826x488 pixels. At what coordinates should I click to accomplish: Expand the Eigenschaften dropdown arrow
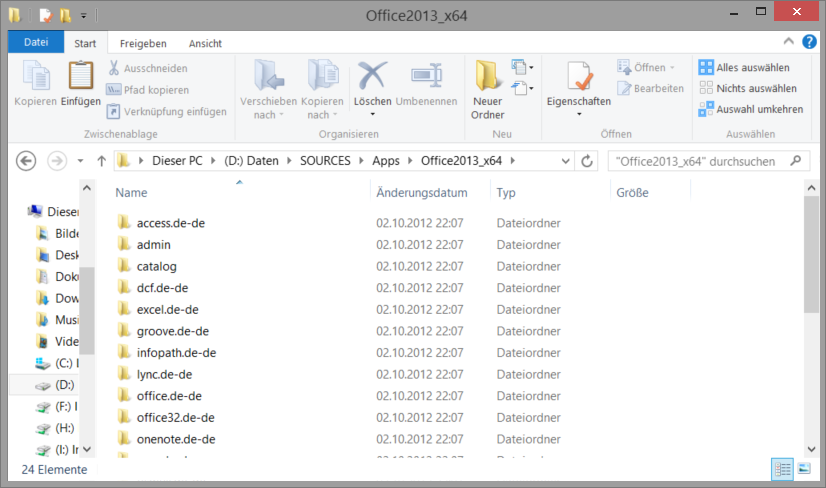(x=579, y=114)
